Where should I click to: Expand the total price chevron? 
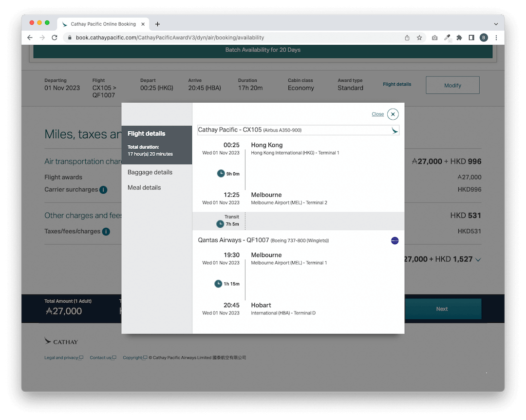(x=478, y=260)
